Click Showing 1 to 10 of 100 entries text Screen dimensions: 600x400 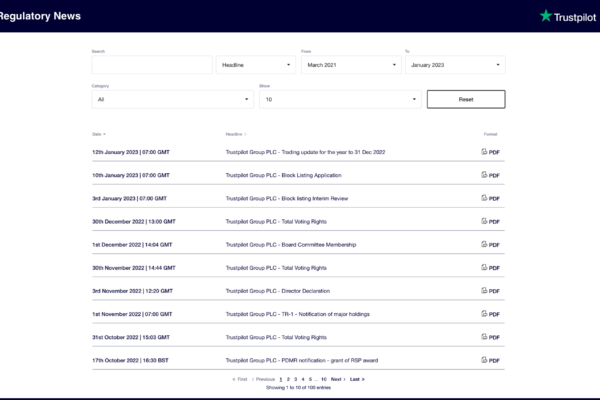point(298,387)
